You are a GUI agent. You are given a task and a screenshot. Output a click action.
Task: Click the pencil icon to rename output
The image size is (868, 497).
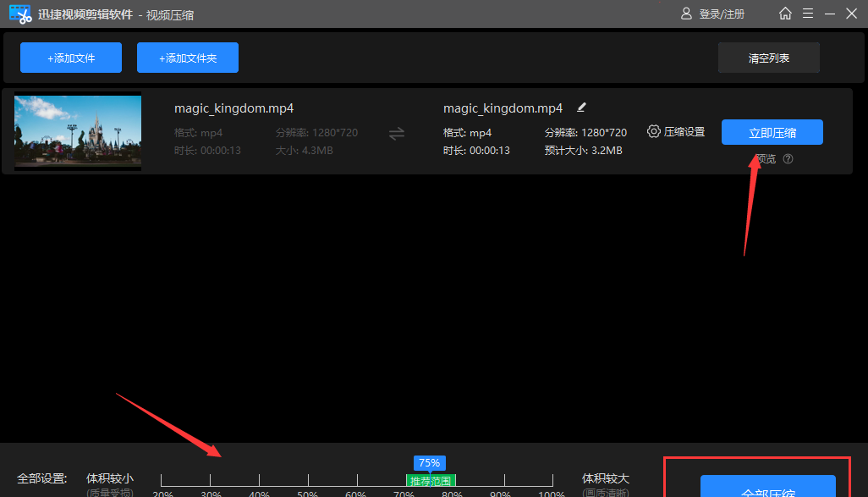581,108
